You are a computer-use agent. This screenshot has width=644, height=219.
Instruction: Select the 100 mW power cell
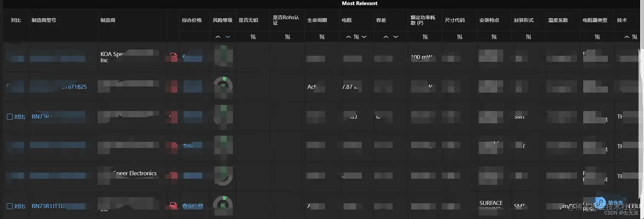tap(425, 57)
